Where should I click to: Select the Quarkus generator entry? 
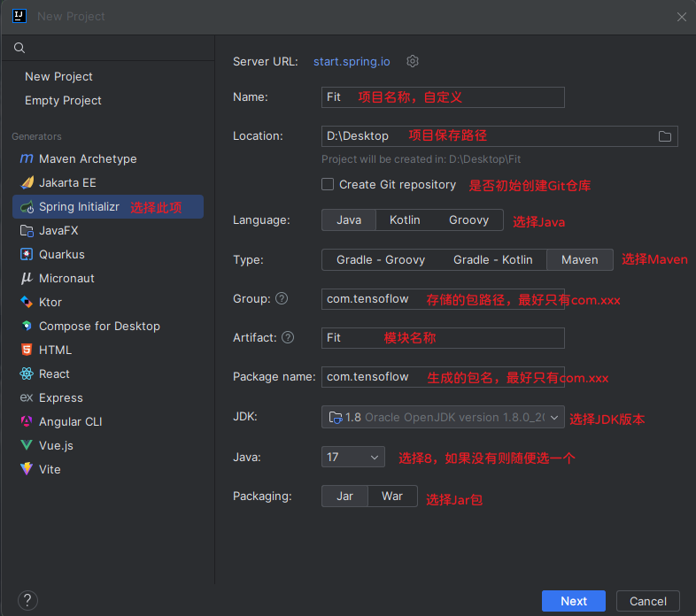click(x=108, y=254)
